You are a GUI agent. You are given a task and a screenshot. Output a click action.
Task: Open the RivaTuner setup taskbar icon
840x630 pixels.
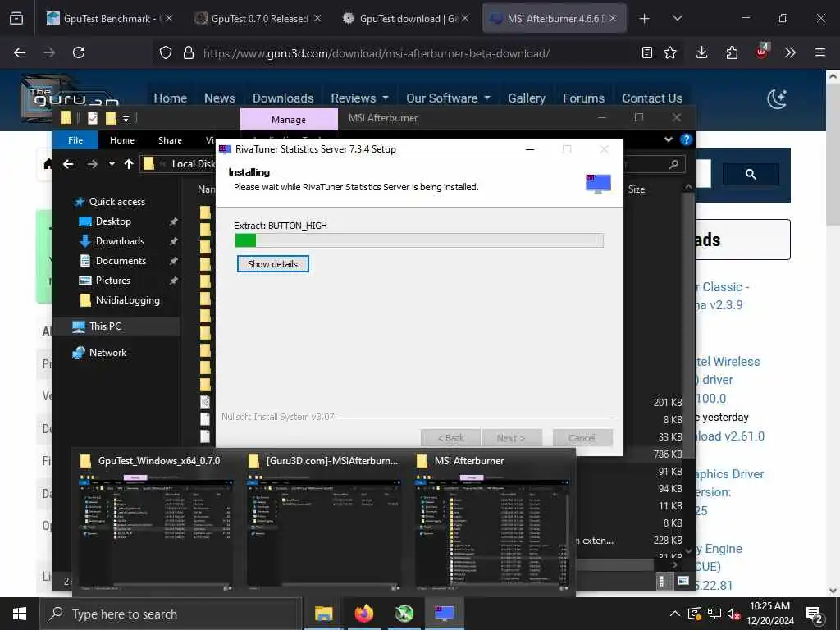444,614
